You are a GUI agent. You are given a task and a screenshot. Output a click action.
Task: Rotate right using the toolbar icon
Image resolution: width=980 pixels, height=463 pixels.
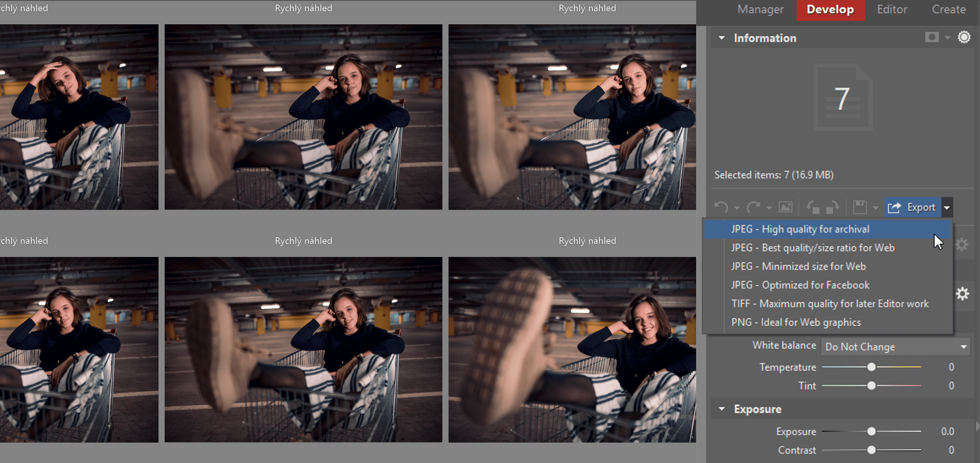[x=833, y=208]
